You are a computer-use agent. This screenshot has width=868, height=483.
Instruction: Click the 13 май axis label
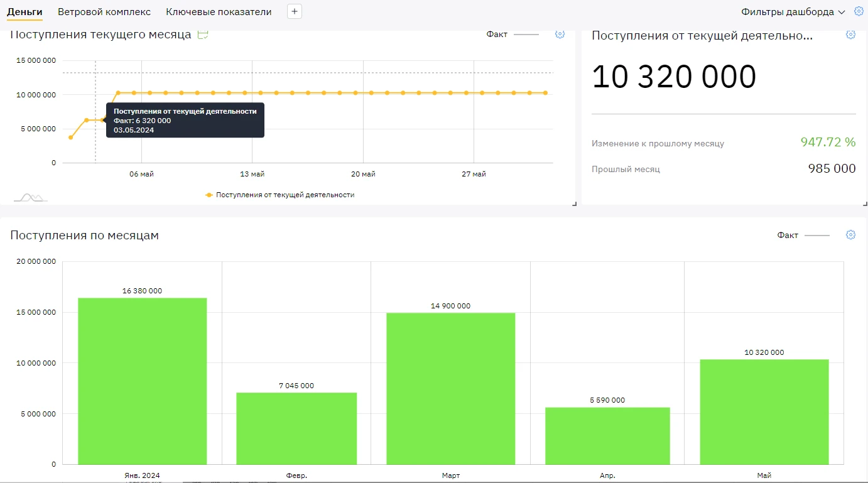(x=252, y=174)
